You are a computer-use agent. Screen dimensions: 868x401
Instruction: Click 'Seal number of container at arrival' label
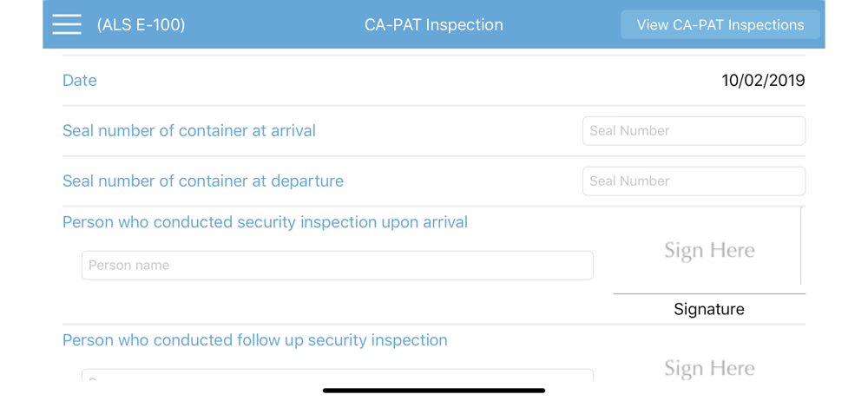[188, 131]
